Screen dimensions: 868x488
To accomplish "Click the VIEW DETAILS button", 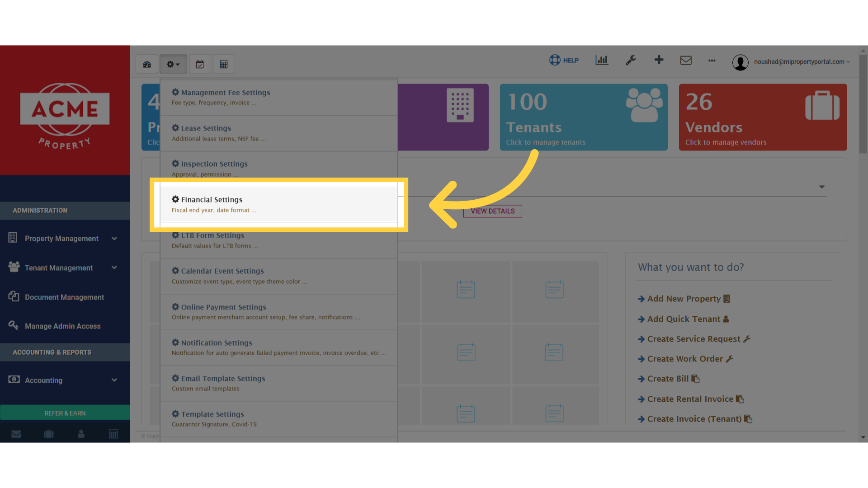I will pyautogui.click(x=492, y=211).
